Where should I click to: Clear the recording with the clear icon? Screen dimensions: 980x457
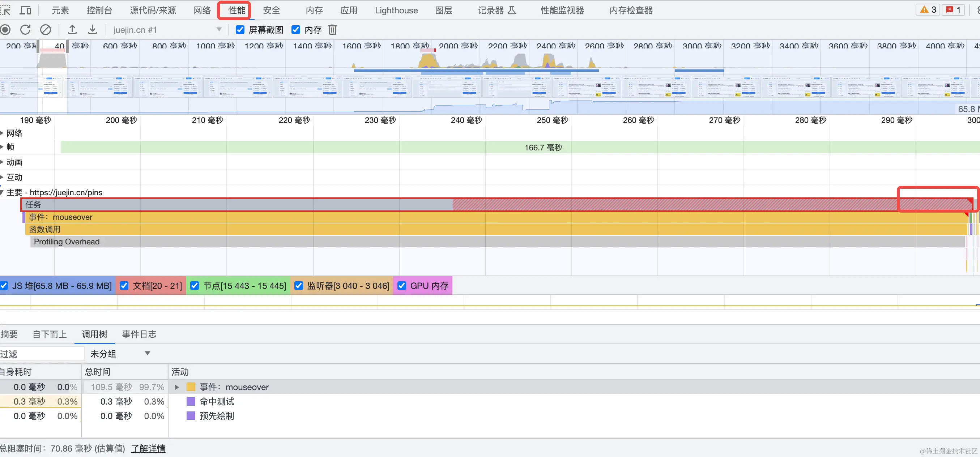tap(46, 30)
